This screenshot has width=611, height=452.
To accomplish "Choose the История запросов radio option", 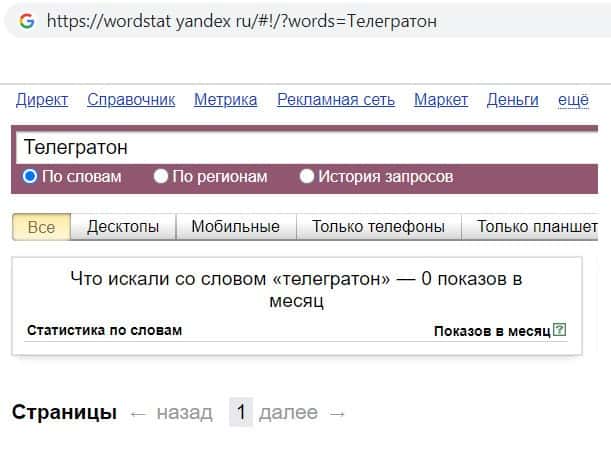I will (307, 176).
